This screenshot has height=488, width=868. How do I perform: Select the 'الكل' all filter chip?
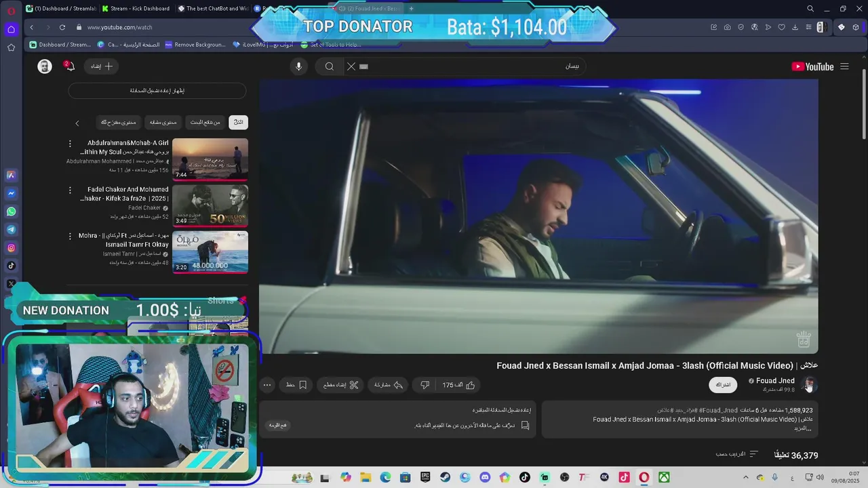coord(239,122)
